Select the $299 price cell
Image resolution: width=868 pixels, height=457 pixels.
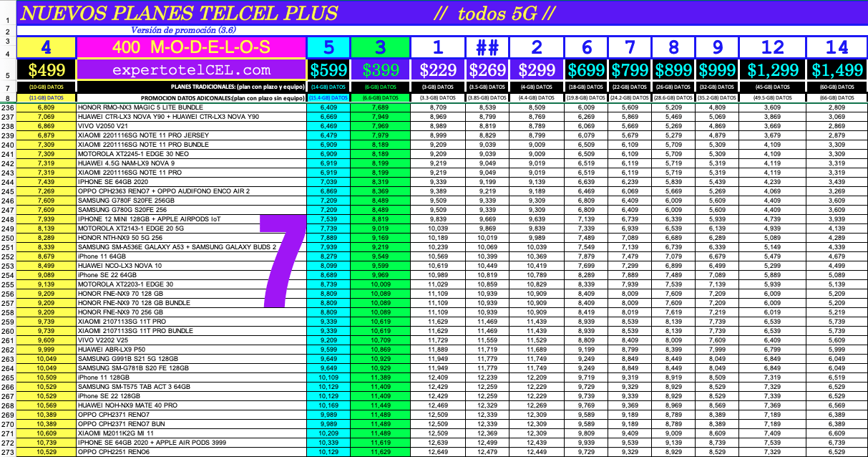(537, 70)
